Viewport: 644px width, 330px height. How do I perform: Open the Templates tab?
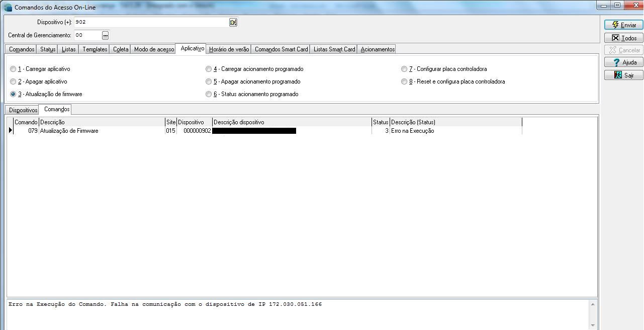click(x=95, y=49)
